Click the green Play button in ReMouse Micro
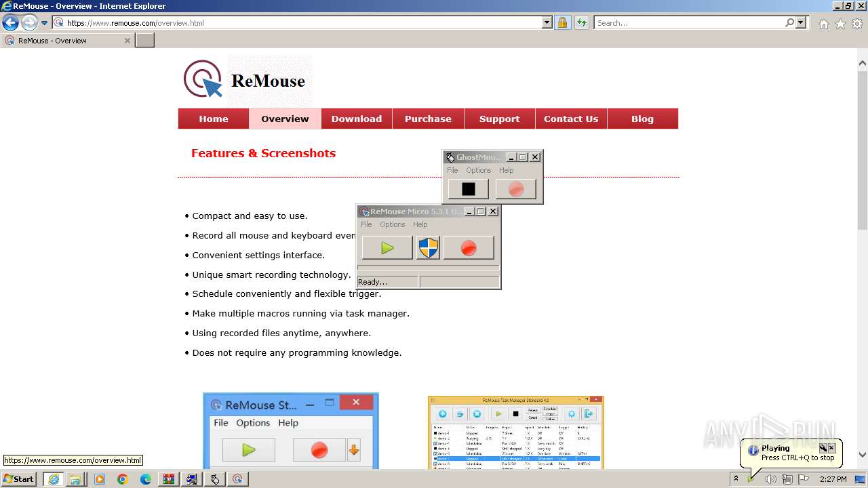Viewport: 868px width, 488px height. (x=387, y=247)
